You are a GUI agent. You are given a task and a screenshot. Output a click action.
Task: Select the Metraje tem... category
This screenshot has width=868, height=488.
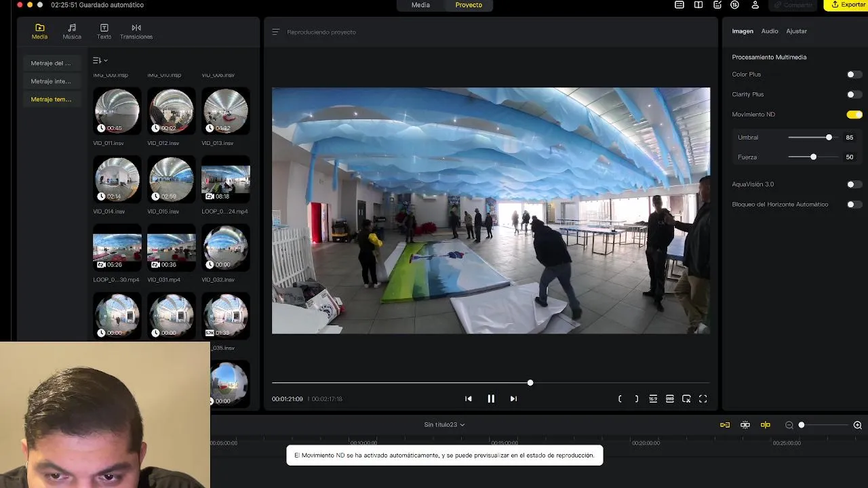[x=51, y=100]
